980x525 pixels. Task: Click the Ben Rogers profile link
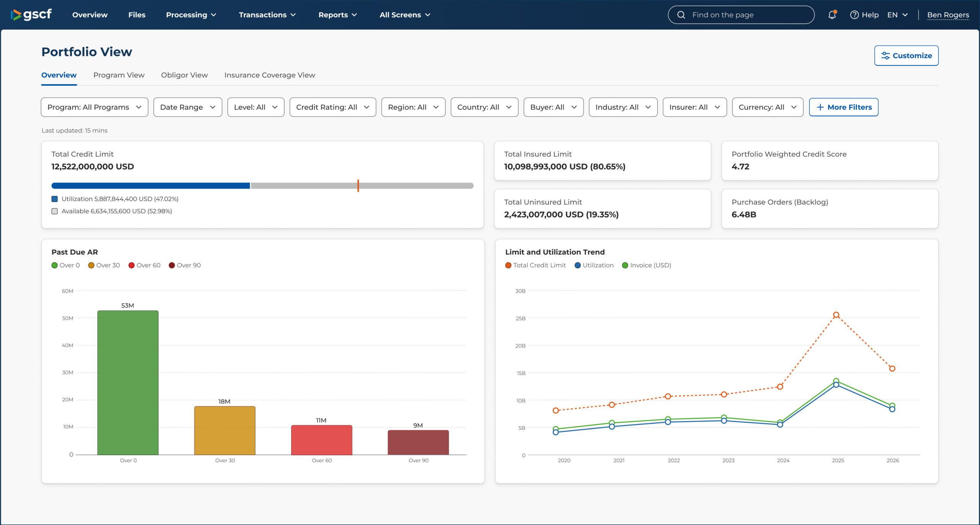(948, 15)
